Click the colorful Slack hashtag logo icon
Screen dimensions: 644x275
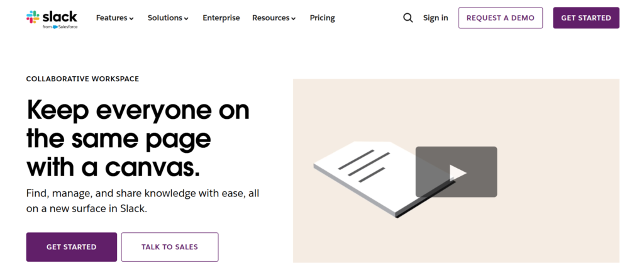pyautogui.click(x=33, y=17)
